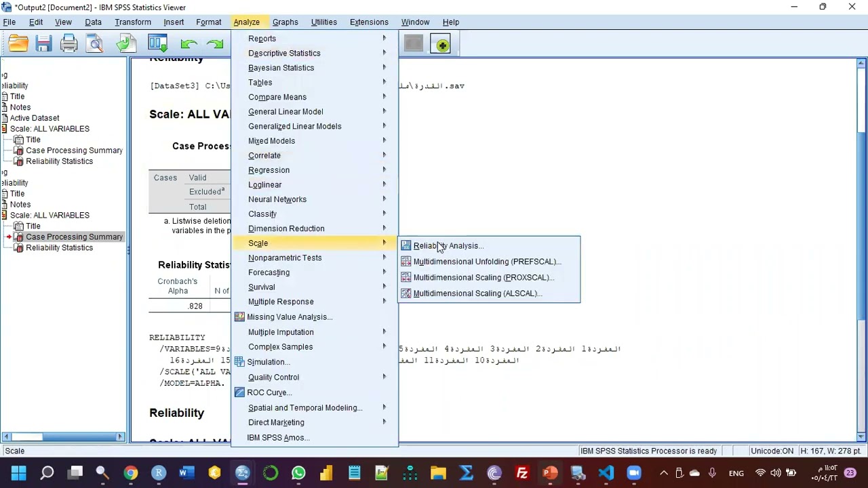Click the outline pane horizontal scrollbar

point(64,437)
